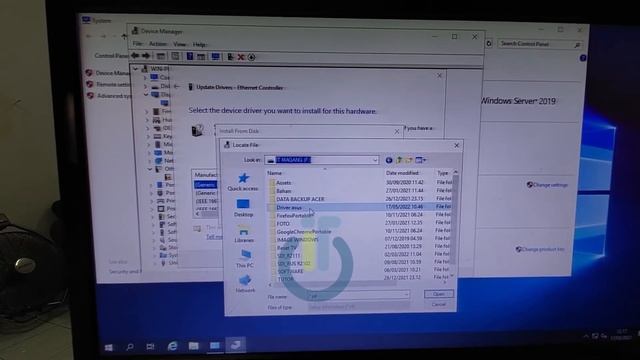Screen dimensions: 640x360
Task: Click the Change product key link
Action: point(543,249)
